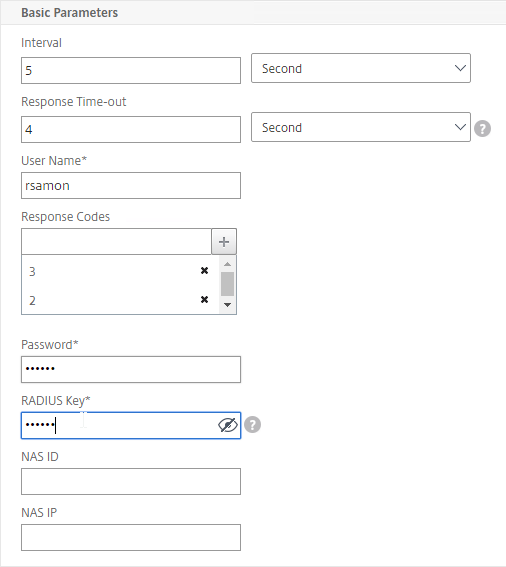The width and height of the screenshot is (506, 567).
Task: Click the User Name field rsamon
Action: [131, 186]
